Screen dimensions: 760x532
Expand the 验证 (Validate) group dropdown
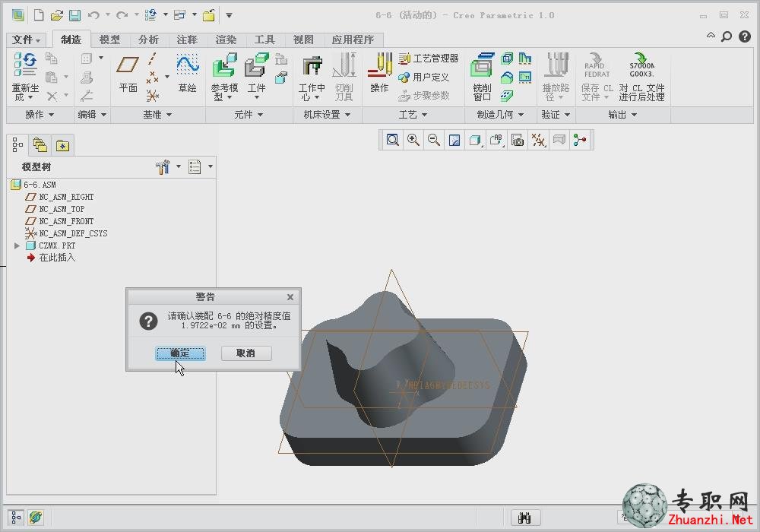coord(556,115)
